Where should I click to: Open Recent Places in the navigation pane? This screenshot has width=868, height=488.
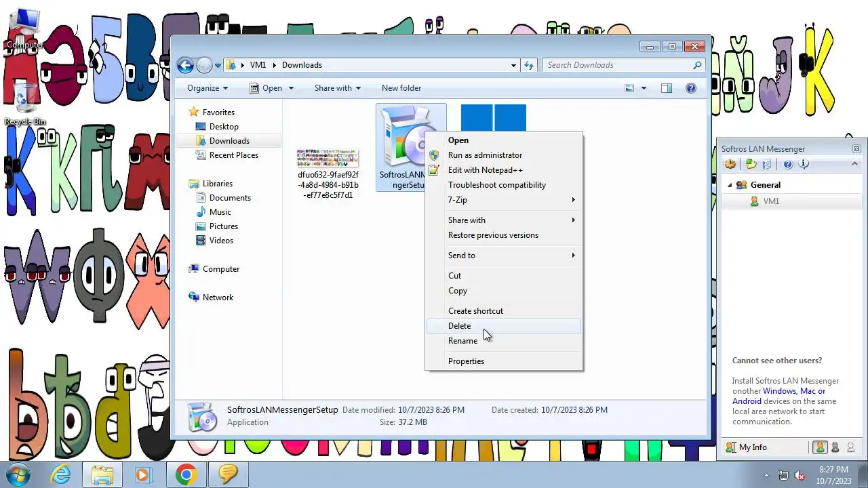point(234,155)
